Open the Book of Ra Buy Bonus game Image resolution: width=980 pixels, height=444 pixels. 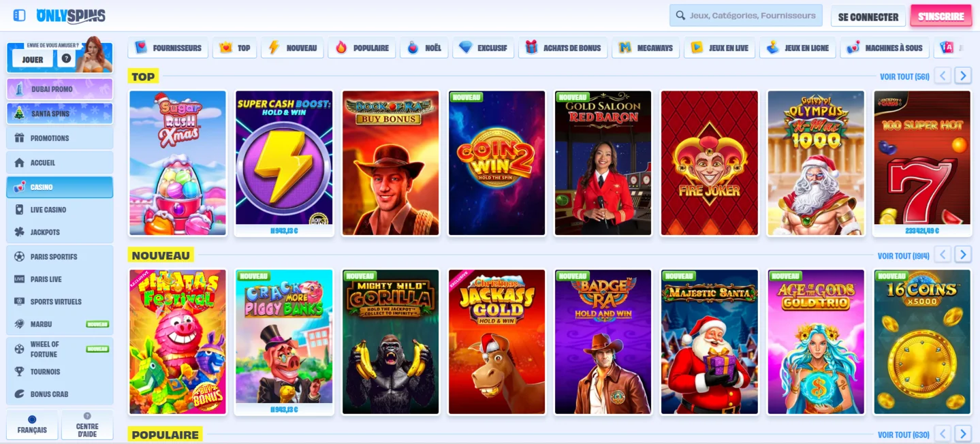[x=391, y=163]
